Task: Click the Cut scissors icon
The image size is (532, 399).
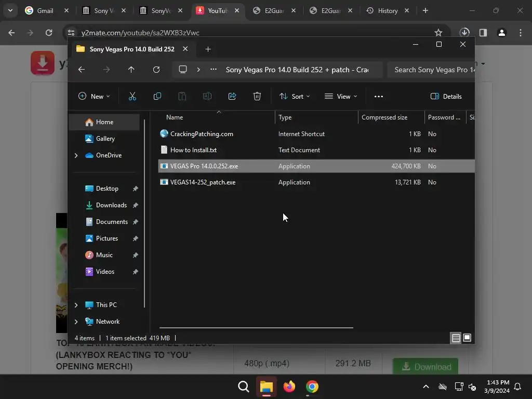Action: tap(132, 96)
